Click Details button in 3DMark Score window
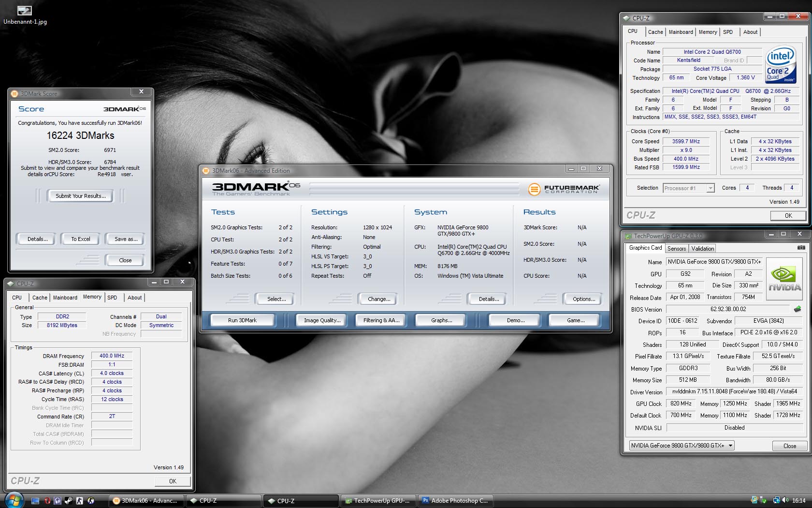This screenshot has height=508, width=812. tap(38, 239)
